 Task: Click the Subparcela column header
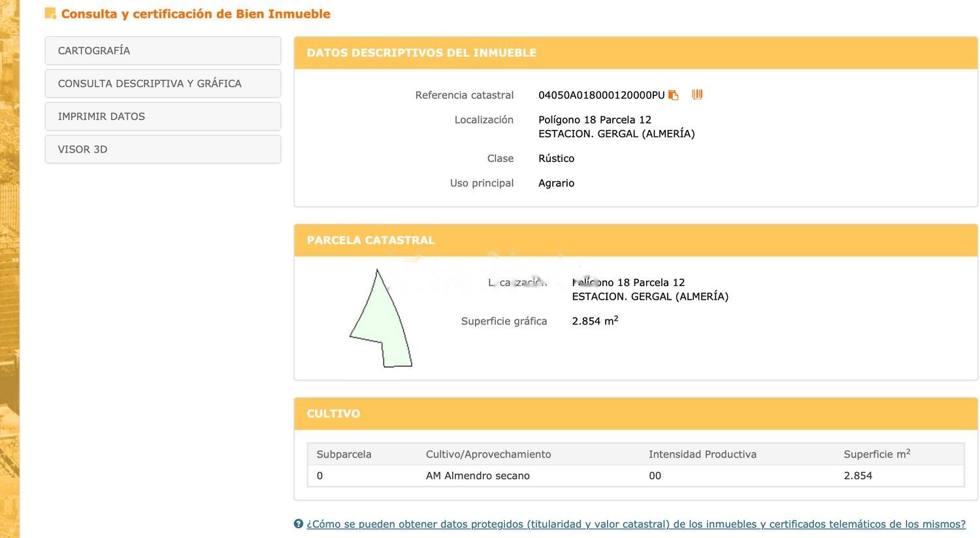(x=344, y=454)
